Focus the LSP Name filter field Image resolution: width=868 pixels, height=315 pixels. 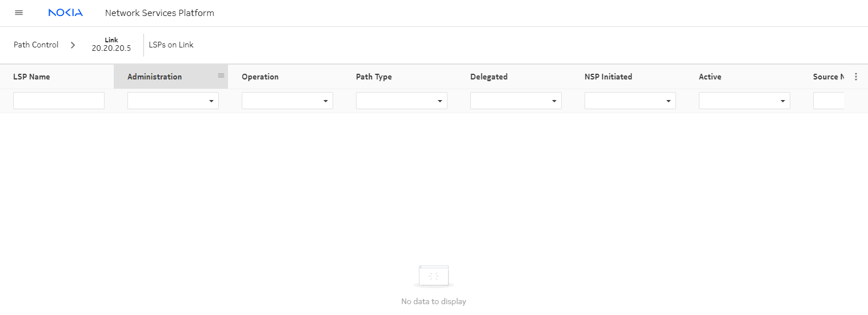pos(59,101)
